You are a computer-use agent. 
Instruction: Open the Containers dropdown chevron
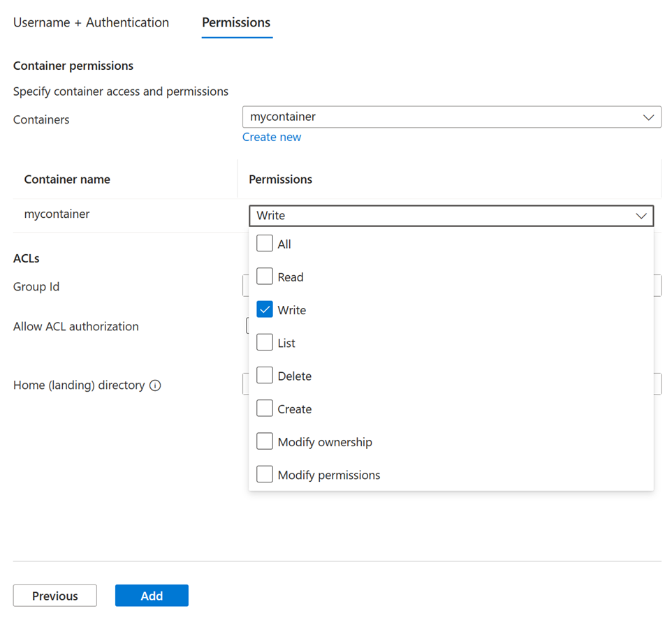click(648, 117)
